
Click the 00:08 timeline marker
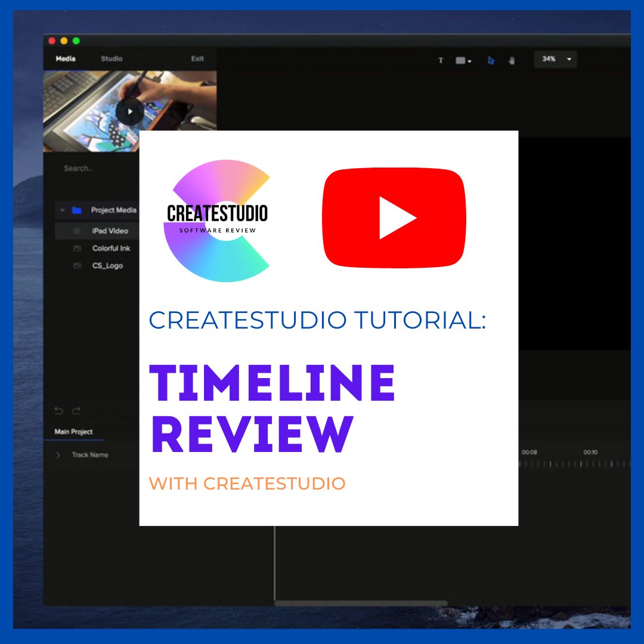[x=530, y=452]
